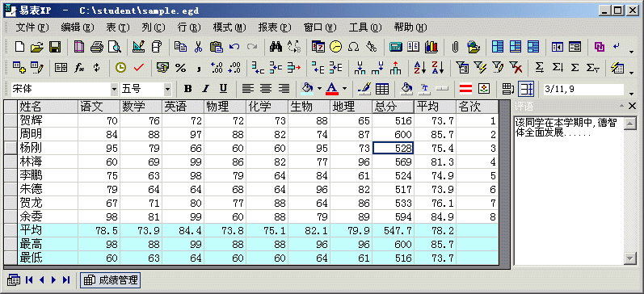Screen dimensions: 644x294
Task: Save the file with the floppy disk icon
Action: coord(55,47)
